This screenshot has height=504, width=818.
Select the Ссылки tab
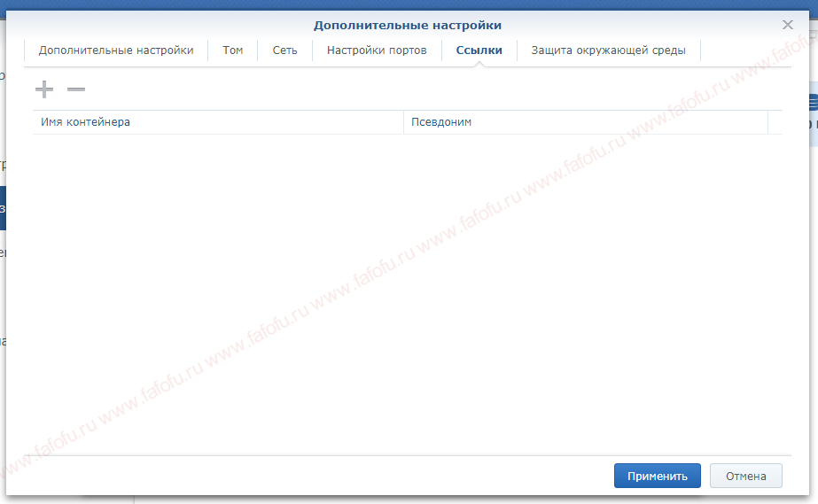479,50
